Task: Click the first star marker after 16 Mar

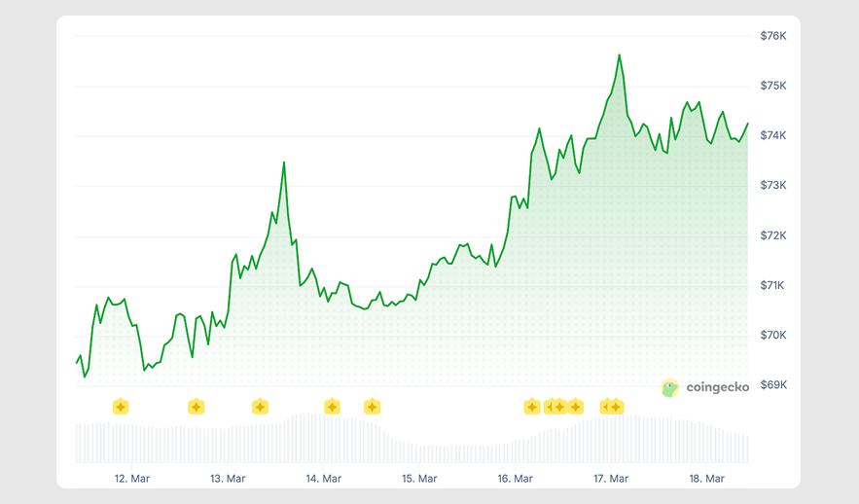Action: pyautogui.click(x=532, y=407)
